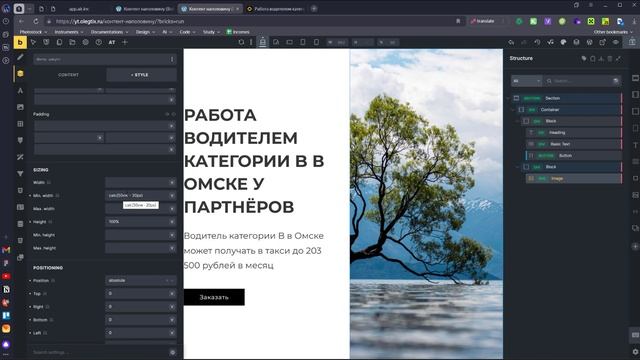Click the undo icon in top toolbar
640x360 pixels.
(x=511, y=42)
